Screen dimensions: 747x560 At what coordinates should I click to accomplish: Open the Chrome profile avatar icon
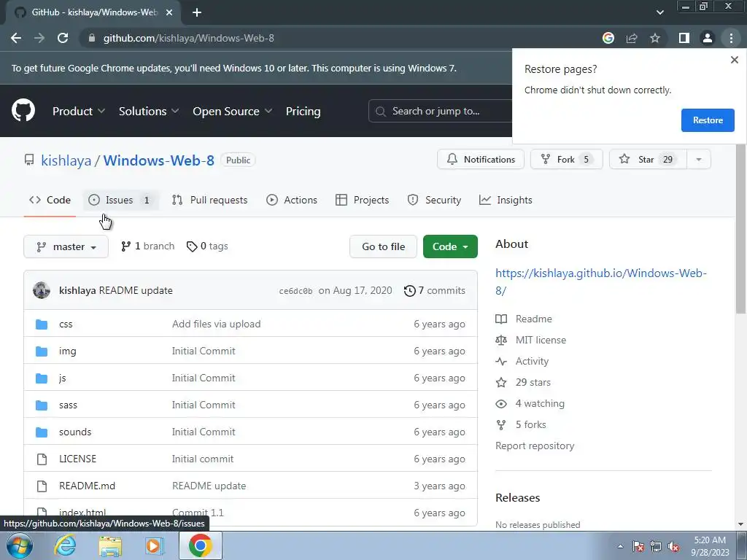pyautogui.click(x=708, y=38)
